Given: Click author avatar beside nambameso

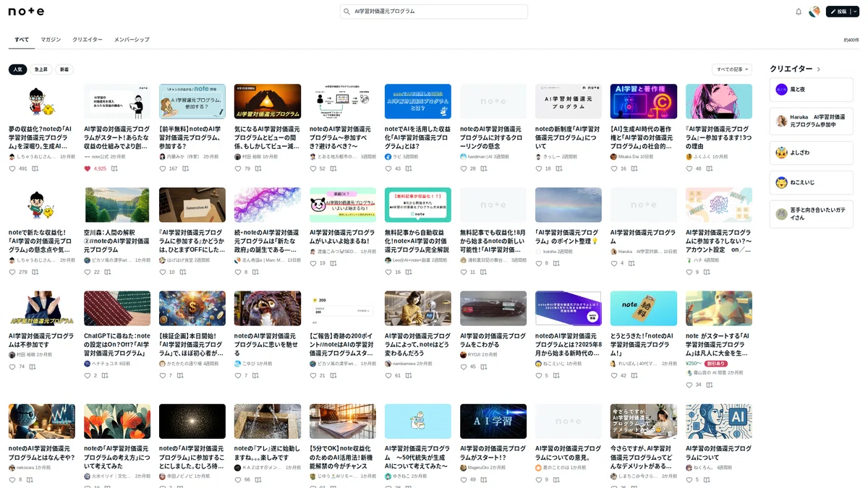Looking at the screenshot, I should [x=388, y=364].
